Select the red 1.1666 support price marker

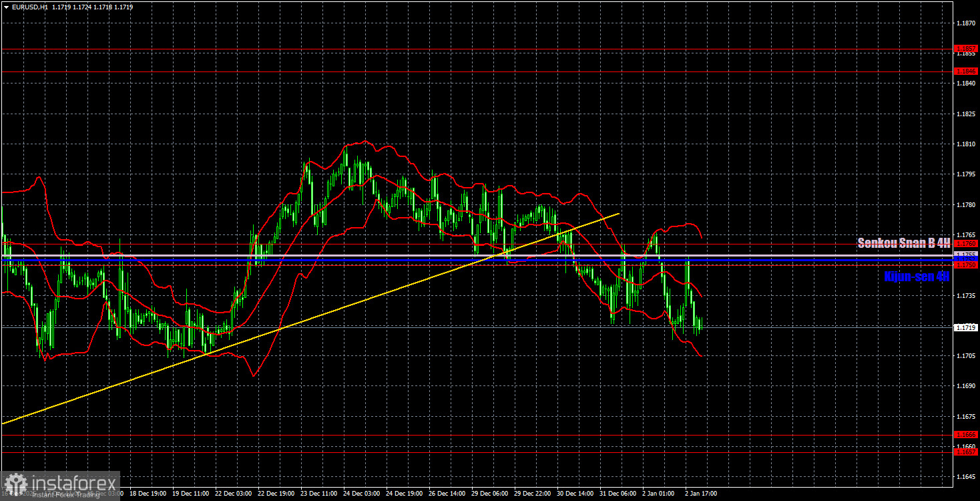pos(966,435)
